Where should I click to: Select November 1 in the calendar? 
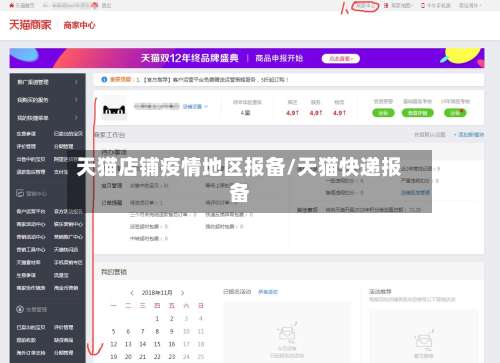[x=157, y=318]
